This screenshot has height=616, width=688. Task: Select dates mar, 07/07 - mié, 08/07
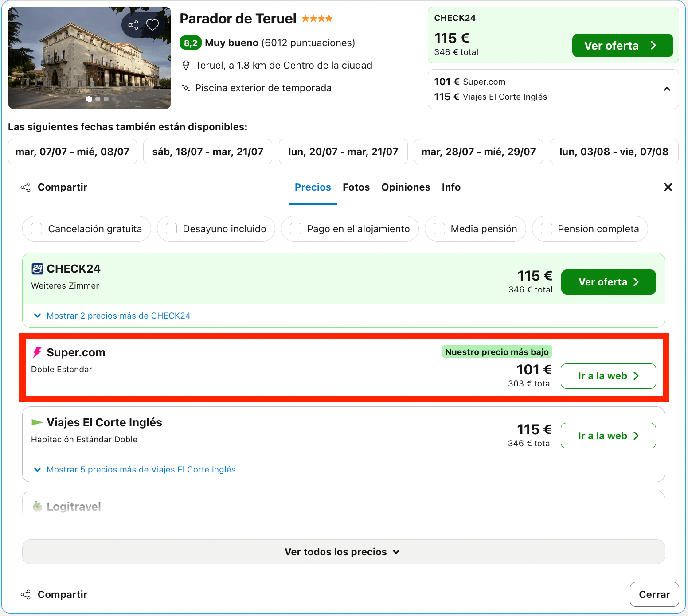[72, 152]
